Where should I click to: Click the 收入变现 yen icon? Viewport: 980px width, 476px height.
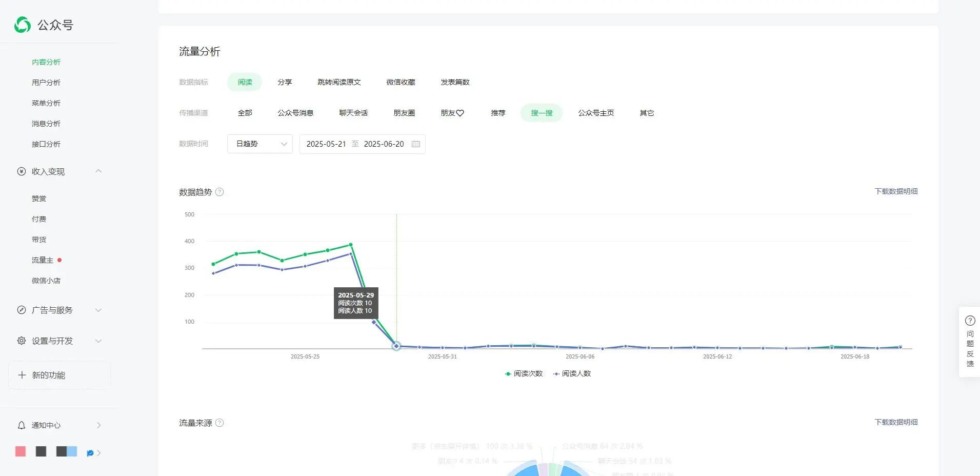tap(22, 171)
